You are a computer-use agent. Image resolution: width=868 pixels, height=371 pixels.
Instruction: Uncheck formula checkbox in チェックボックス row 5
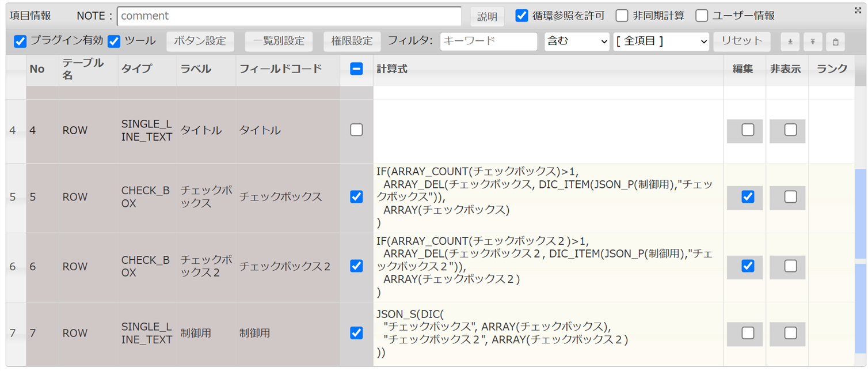pyautogui.click(x=356, y=197)
